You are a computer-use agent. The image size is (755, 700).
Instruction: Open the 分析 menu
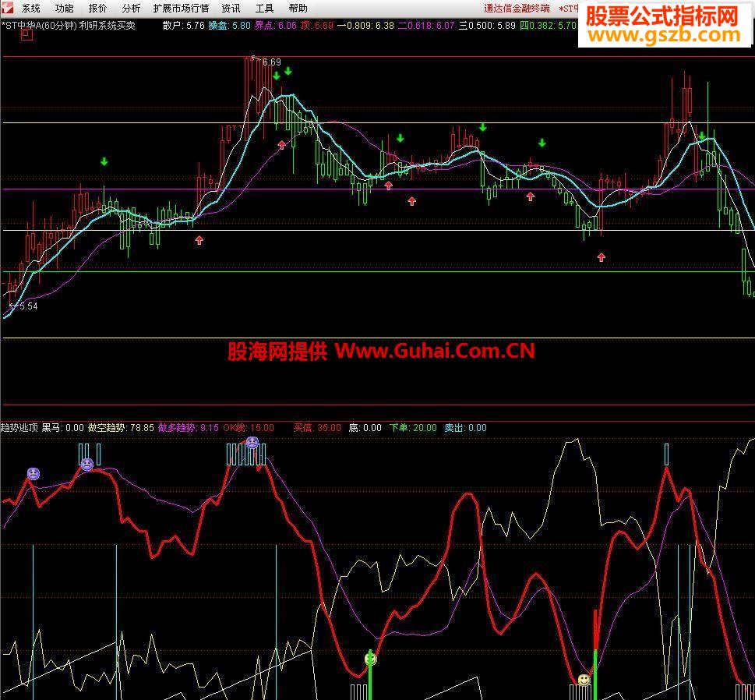[131, 9]
